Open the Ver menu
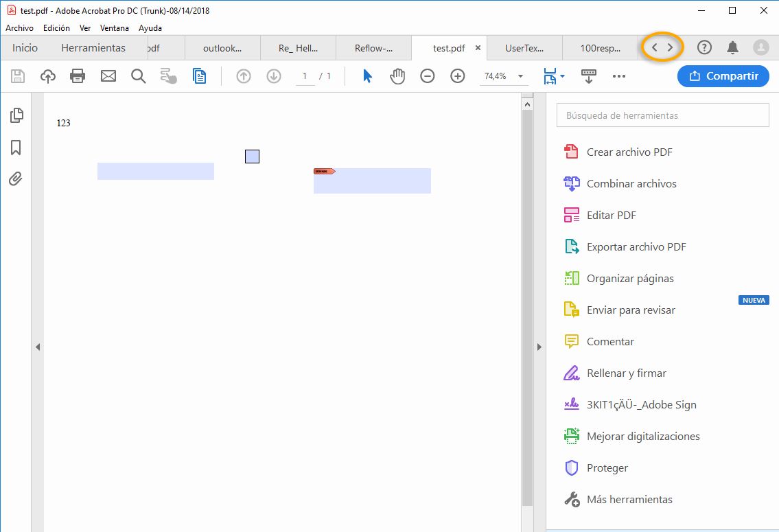 [x=84, y=28]
